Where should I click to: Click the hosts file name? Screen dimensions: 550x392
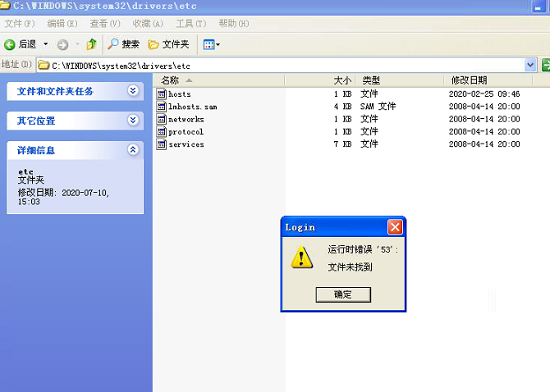click(180, 94)
